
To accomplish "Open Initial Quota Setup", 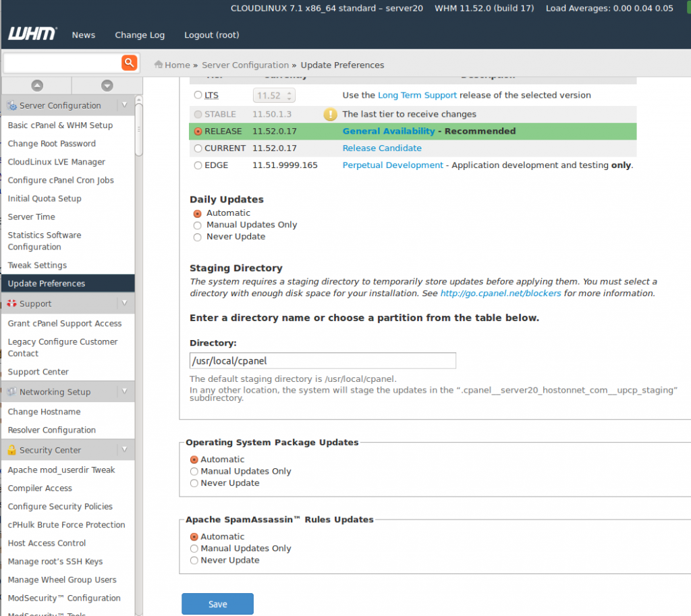I will [x=45, y=199].
